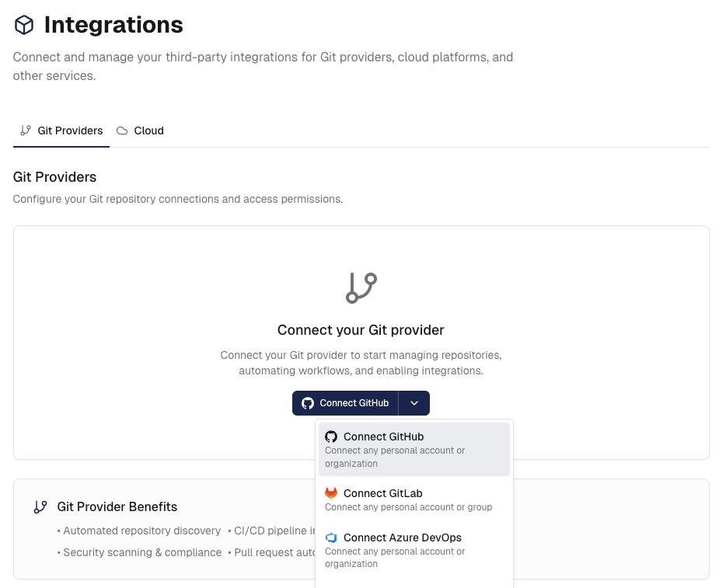
Task: Click the GitLab fox icon
Action: [x=331, y=493]
